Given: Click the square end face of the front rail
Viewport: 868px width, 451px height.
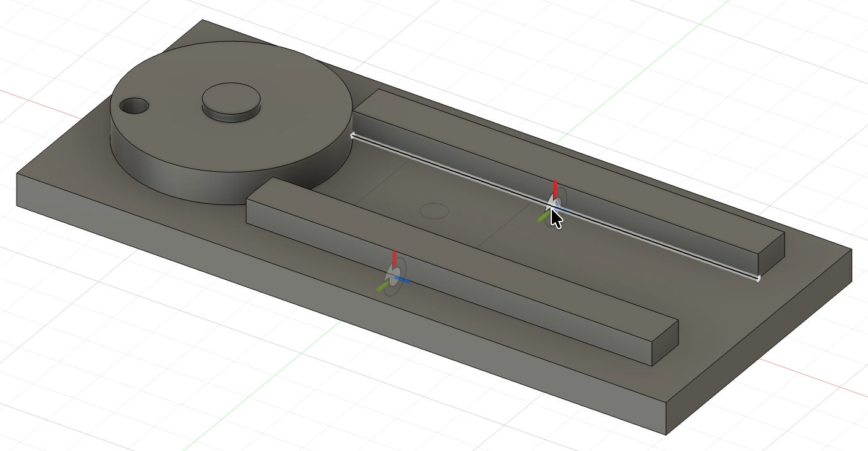Looking at the screenshot, I should [x=665, y=343].
